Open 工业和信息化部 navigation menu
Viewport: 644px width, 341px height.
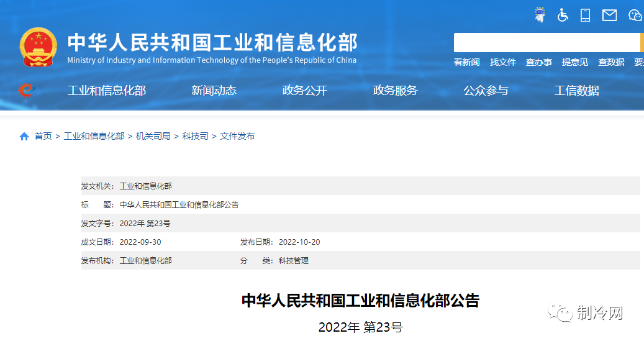(x=107, y=91)
